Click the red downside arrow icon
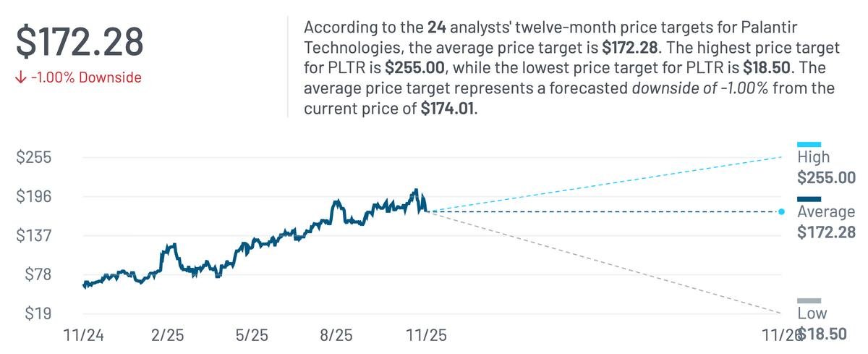 20,77
